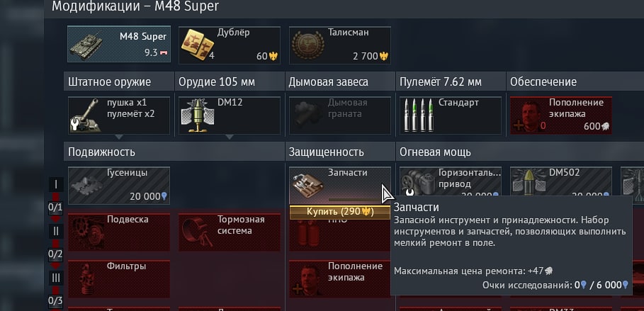Select tier I rank marker
644x311 pixels.
point(56,184)
